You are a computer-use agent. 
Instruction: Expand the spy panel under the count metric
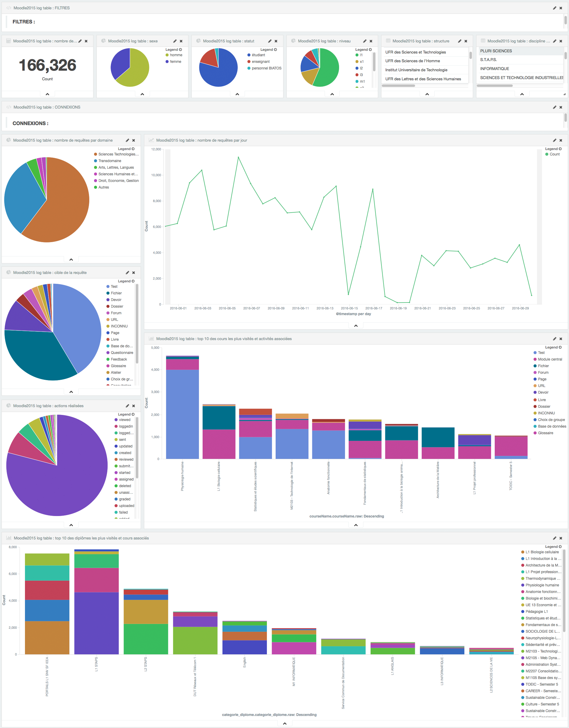47,94
